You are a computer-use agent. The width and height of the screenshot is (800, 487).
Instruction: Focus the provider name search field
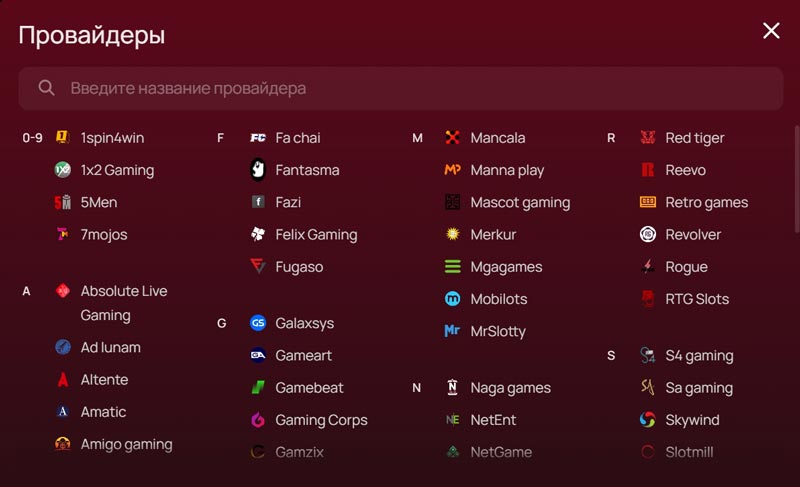click(400, 88)
